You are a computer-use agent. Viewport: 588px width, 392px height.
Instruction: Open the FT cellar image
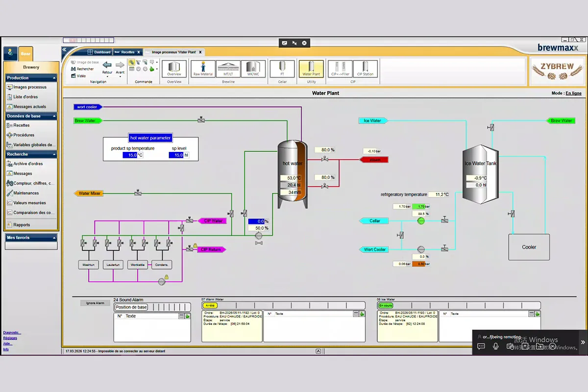click(282, 69)
